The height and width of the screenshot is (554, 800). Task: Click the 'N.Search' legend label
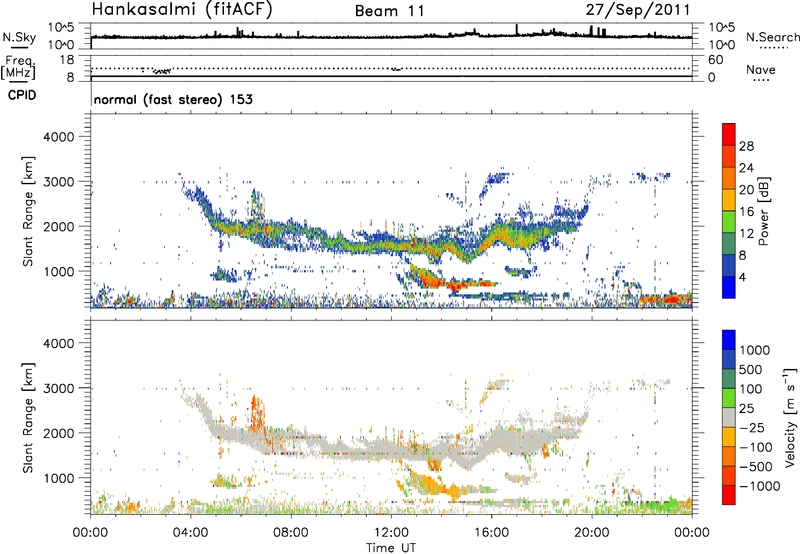pos(772,37)
